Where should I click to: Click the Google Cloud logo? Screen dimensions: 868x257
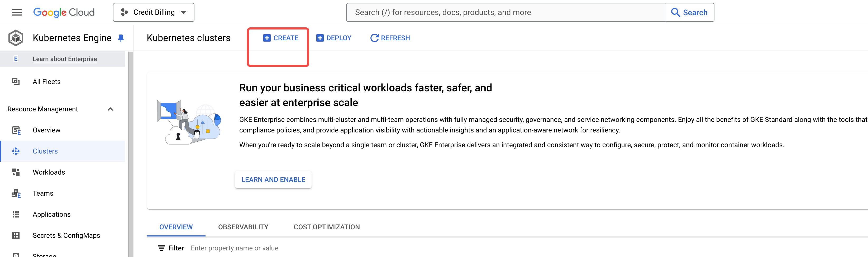point(64,12)
